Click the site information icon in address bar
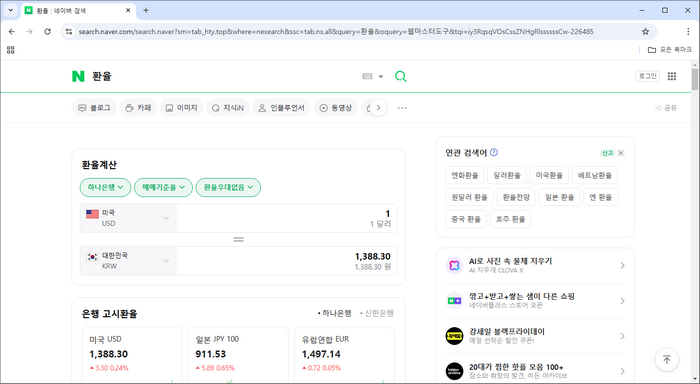This screenshot has width=700, height=384. 69,32
